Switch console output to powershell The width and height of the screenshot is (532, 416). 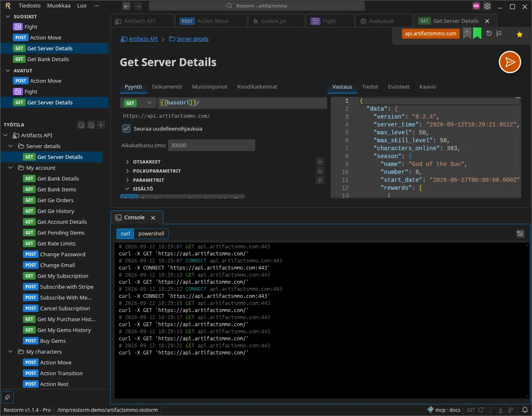click(151, 234)
